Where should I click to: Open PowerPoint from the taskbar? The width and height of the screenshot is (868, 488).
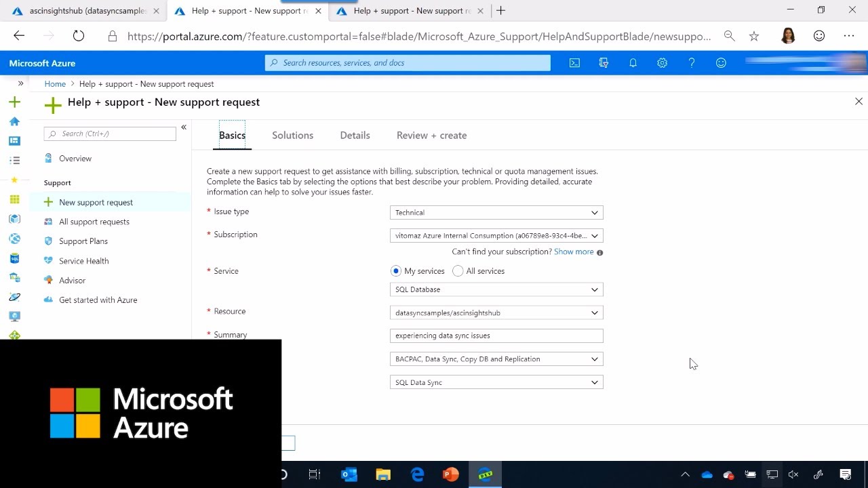451,474
